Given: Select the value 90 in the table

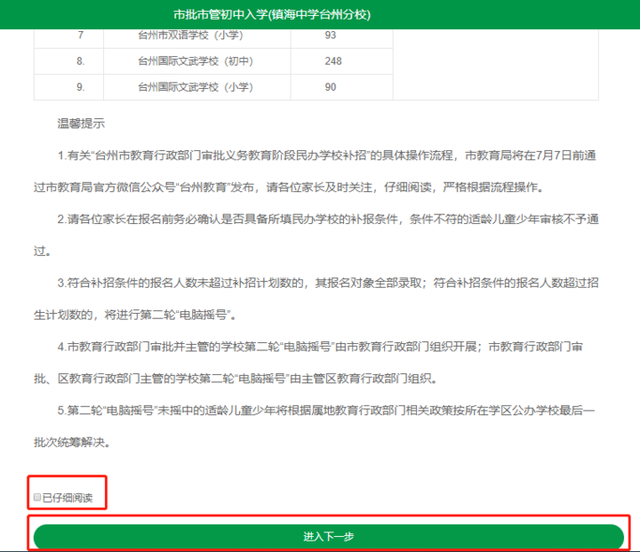Looking at the screenshot, I should (331, 87).
